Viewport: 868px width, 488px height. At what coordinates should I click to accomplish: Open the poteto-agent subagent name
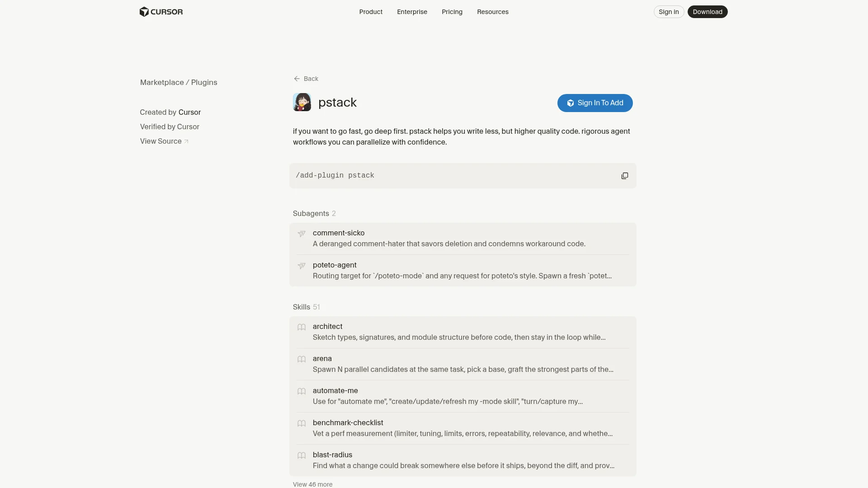pos(335,265)
